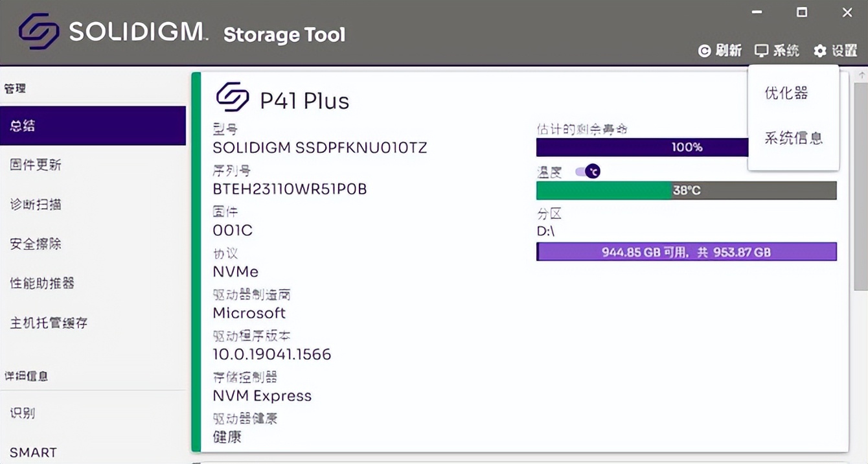Select 系统信息 in the system dropdown
This screenshot has height=464, width=868.
[x=793, y=137]
